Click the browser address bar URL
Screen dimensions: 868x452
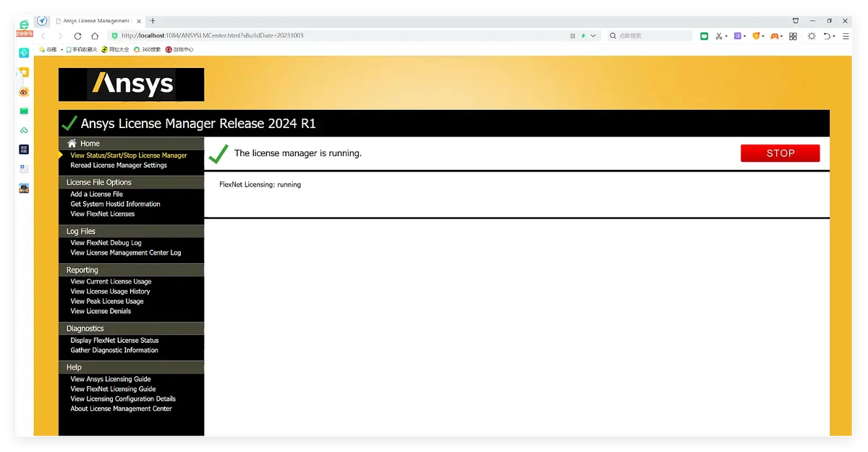(213, 35)
